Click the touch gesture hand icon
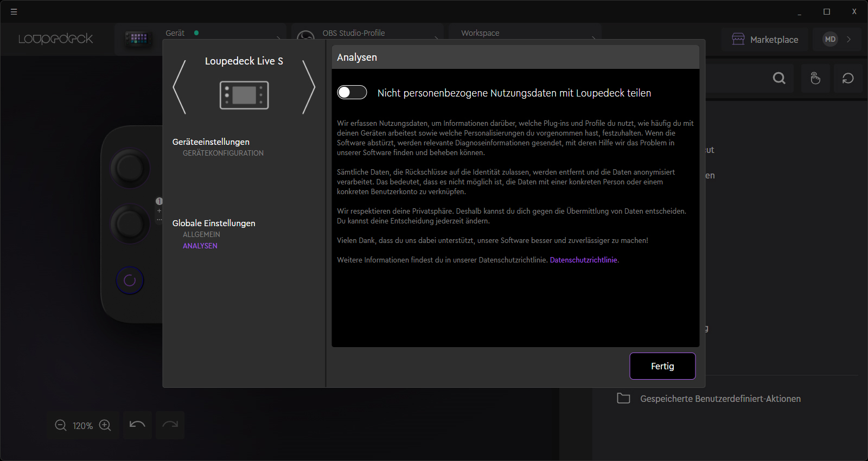Viewport: 868px width, 461px height. 815,78
